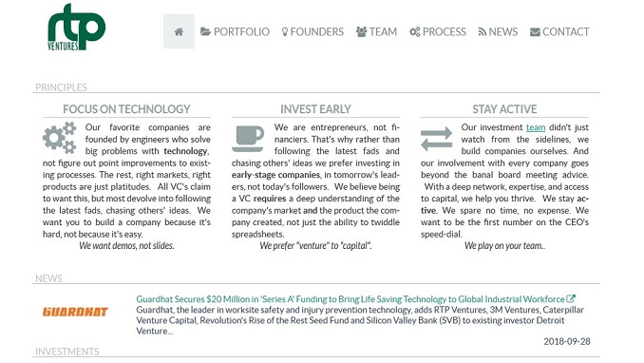Go to the Founders page
Image resolution: width=644 pixels, height=363 pixels.
click(x=313, y=31)
